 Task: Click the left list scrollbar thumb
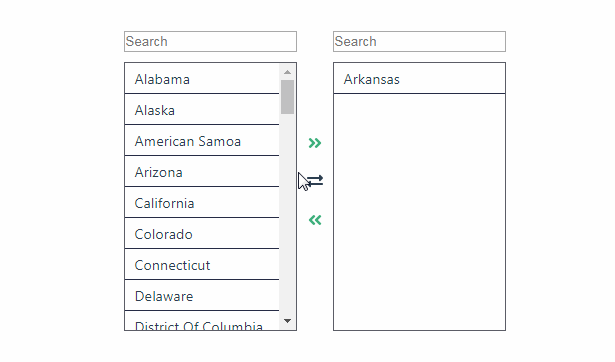point(287,97)
